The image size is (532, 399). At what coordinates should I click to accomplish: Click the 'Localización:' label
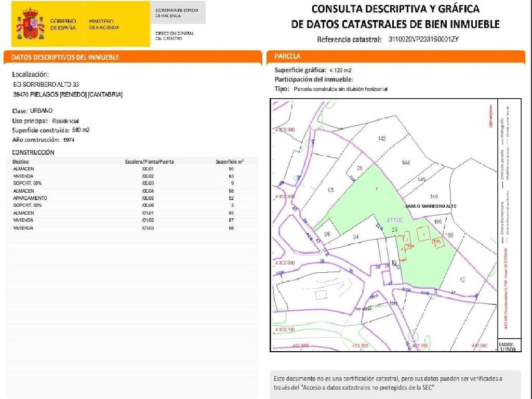click(x=31, y=74)
